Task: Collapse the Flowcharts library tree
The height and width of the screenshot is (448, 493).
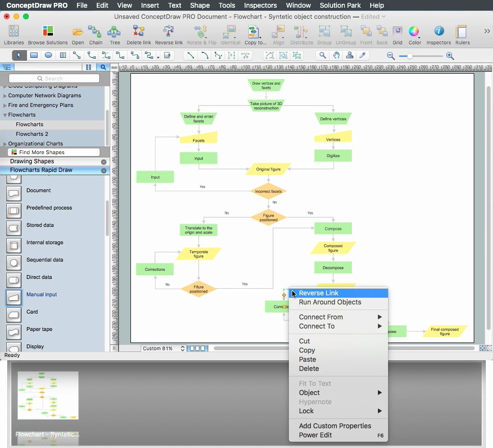Action: tap(5, 115)
